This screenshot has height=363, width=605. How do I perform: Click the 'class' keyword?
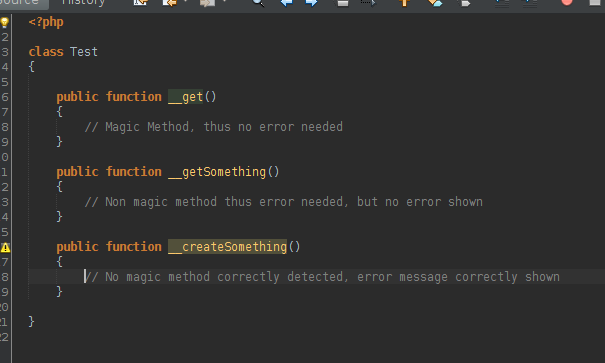46,52
